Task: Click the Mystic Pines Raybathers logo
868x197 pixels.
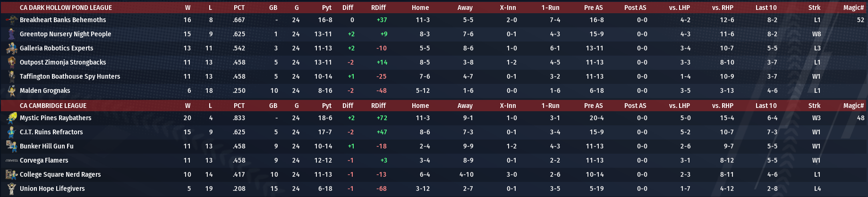Action: (11, 118)
